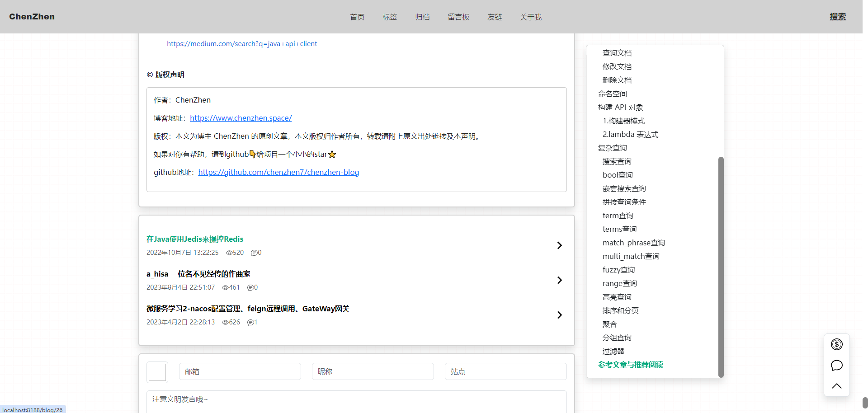Click the 邮箱 email input field
Viewport: 868px width, 413px height.
(x=240, y=371)
